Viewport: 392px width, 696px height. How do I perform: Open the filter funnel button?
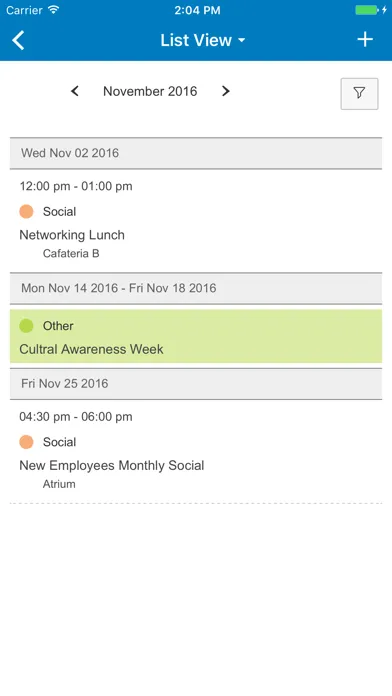(359, 94)
